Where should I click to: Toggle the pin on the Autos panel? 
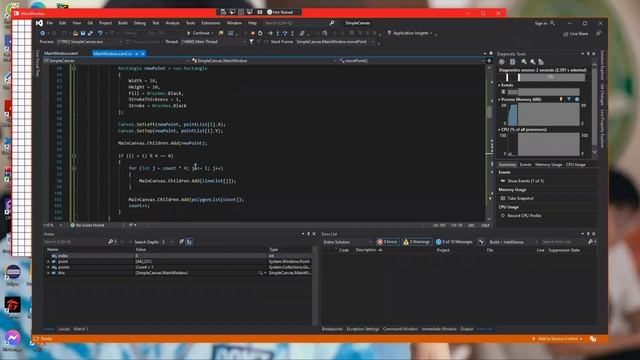pos(309,234)
